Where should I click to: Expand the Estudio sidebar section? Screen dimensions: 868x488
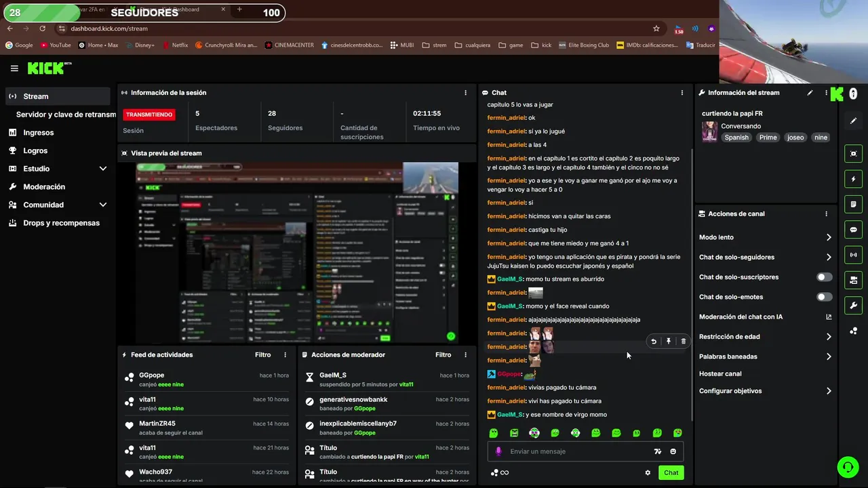click(103, 169)
